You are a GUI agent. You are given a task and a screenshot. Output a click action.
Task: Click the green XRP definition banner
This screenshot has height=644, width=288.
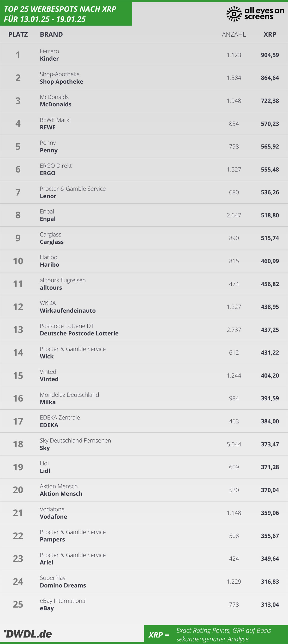click(216, 634)
